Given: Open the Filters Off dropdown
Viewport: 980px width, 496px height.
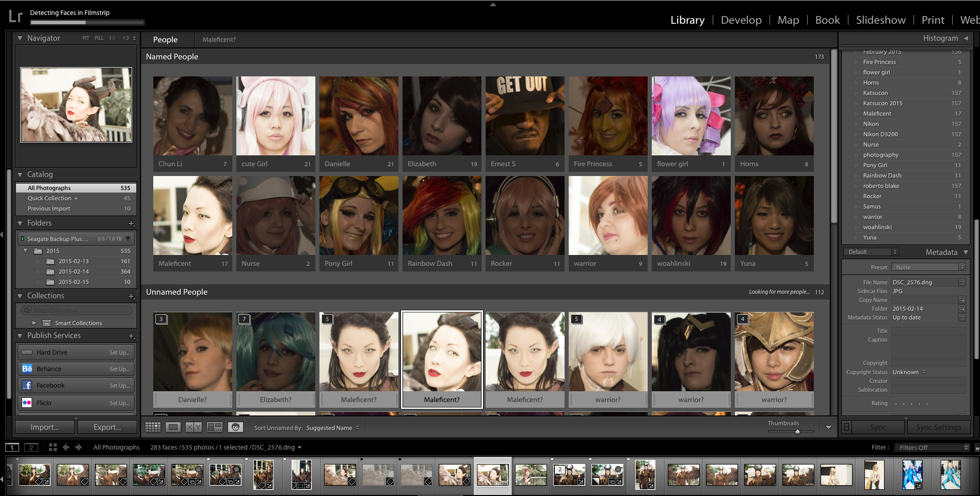Looking at the screenshot, I should click(931, 448).
